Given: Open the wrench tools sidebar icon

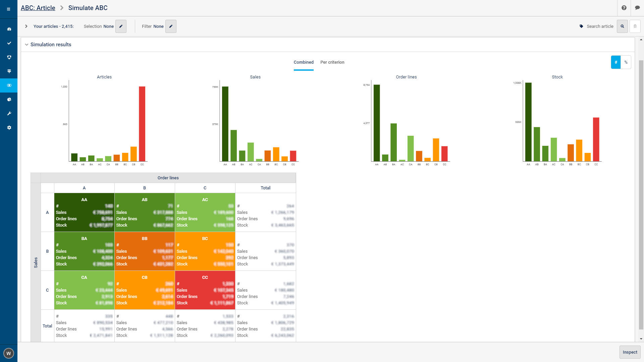Looking at the screenshot, I should coord(9,114).
